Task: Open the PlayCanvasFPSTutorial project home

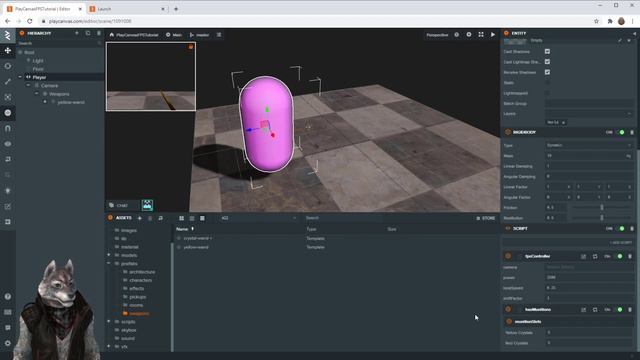Action: (x=134, y=35)
